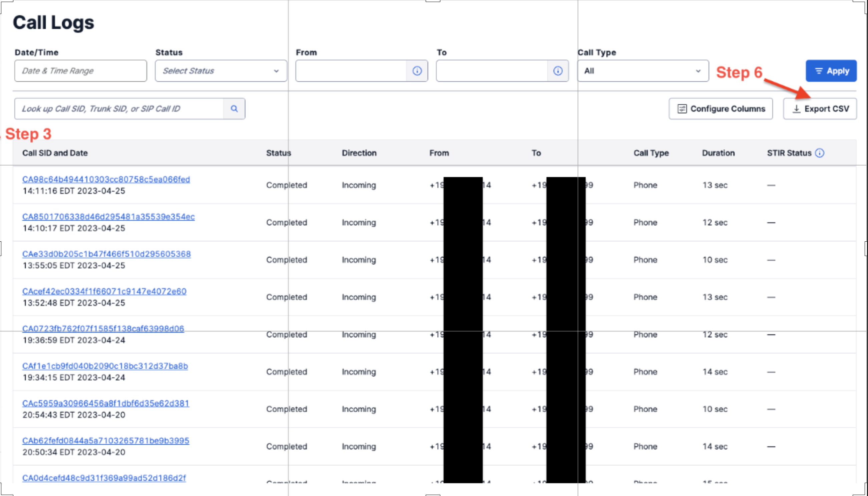Viewport: 868px width, 496px height.
Task: Click timestamp 20:50:34 EDT 2023-04-20
Action: [x=74, y=452]
